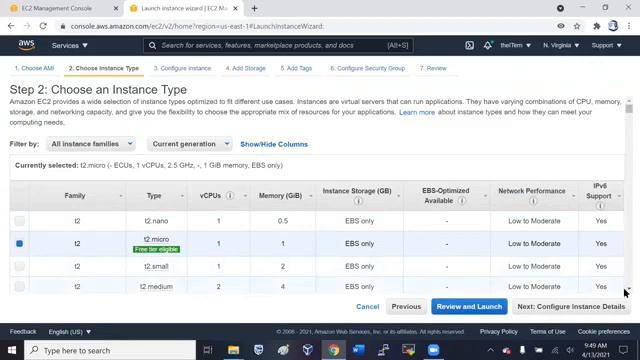Click Next: Configure Instance Details
Screen dimensions: 640x360
[x=571, y=307]
